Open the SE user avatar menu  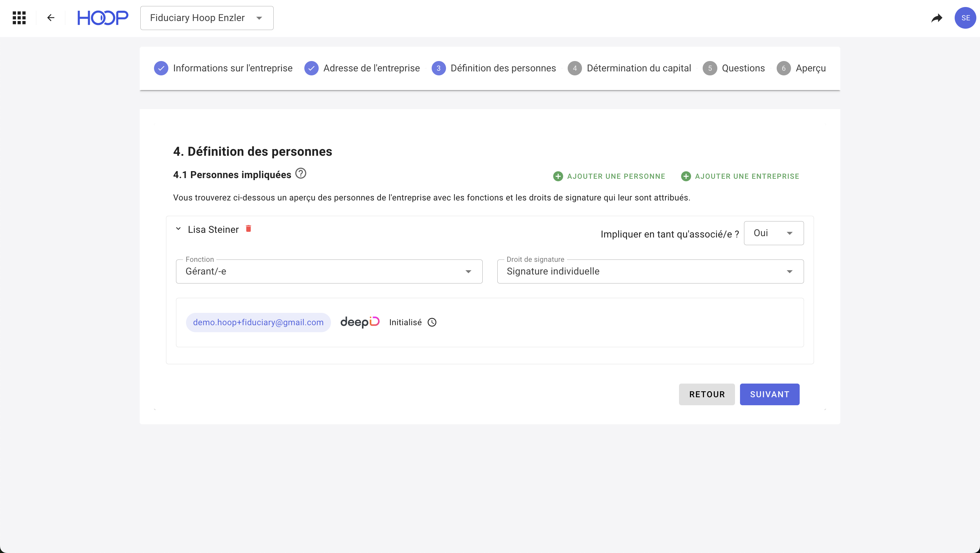(965, 18)
